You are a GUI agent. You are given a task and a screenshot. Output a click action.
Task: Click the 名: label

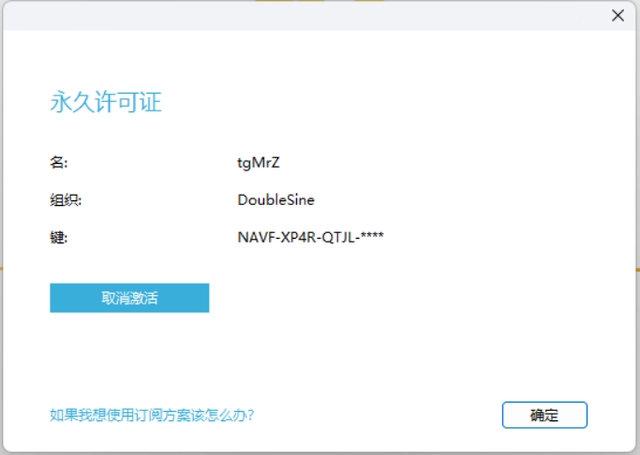point(59,163)
